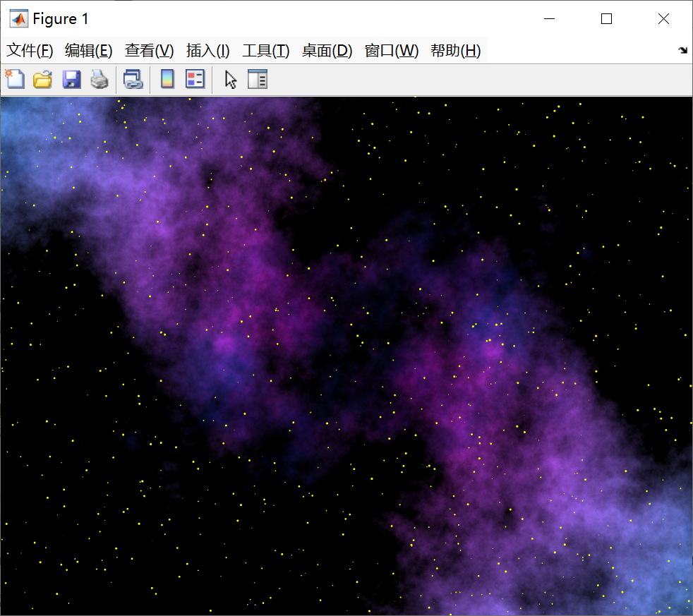Screen dimensions: 693x616
Task: Open the 桌面(D) menu
Action: [x=327, y=51]
